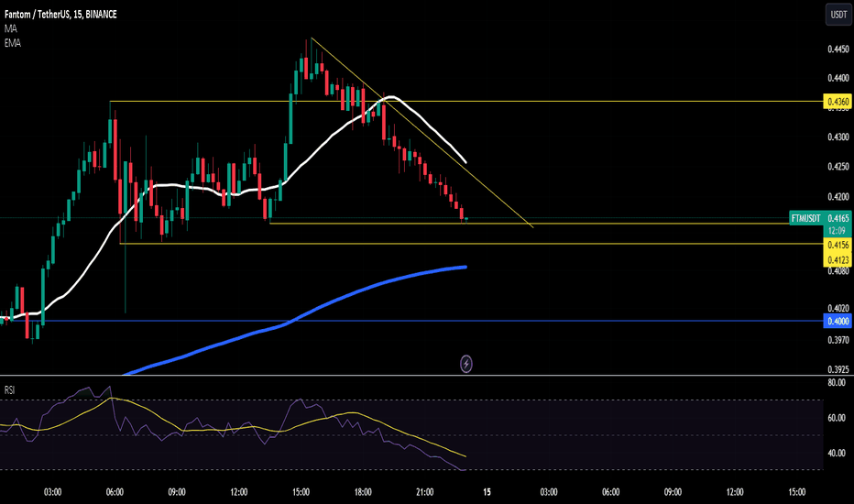Click the 18:00 time axis label
Image resolution: width=854 pixels, height=504 pixels.
tap(363, 492)
